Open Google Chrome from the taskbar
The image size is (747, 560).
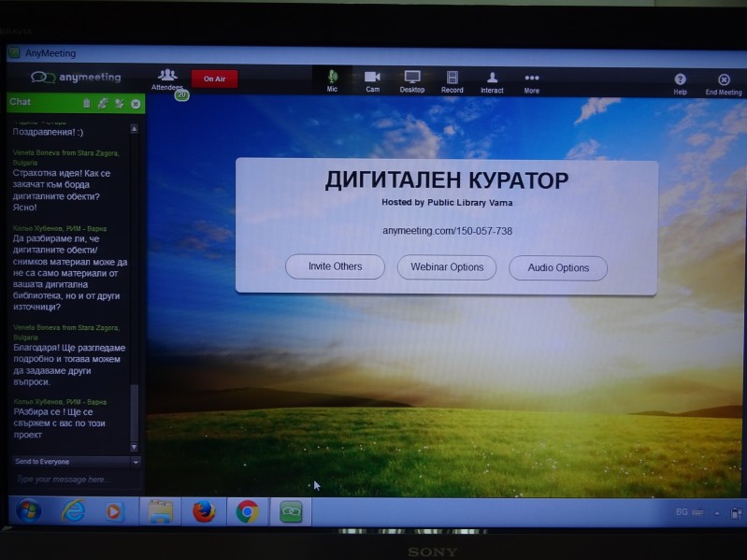(247, 511)
